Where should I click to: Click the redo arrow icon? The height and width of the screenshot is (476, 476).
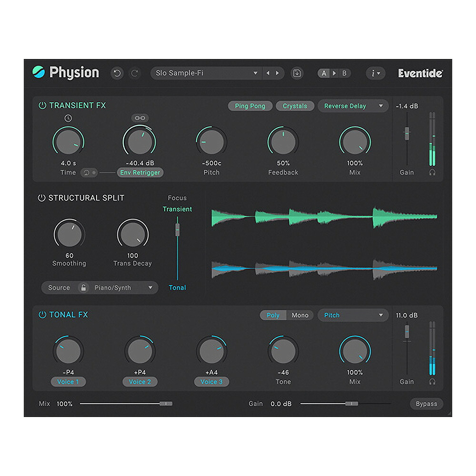135,73
